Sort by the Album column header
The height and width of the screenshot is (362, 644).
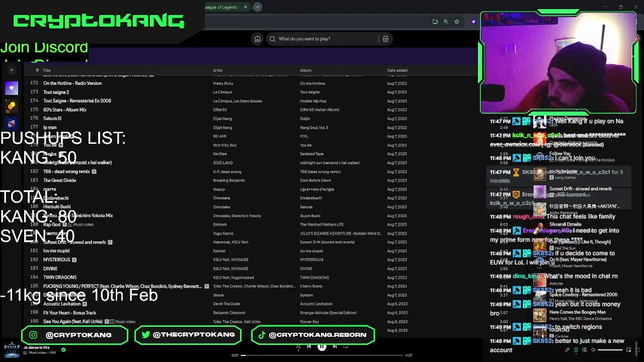[305, 70]
